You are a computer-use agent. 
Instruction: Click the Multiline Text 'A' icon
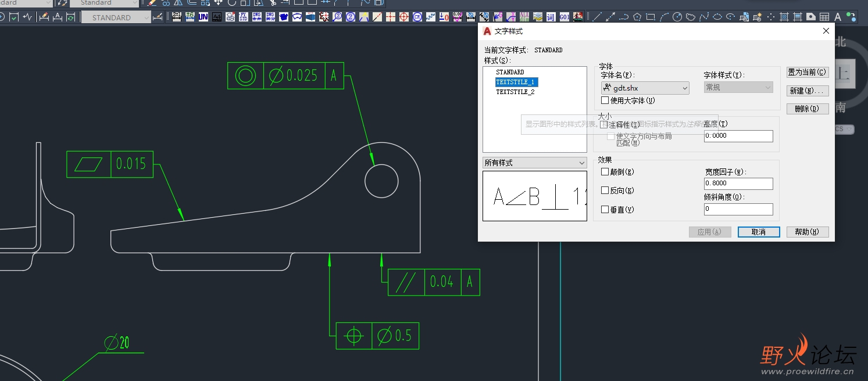pos(838,17)
